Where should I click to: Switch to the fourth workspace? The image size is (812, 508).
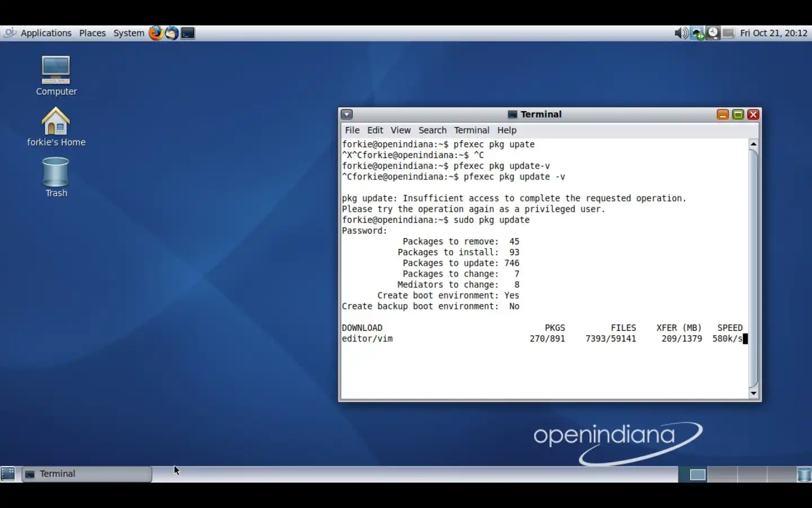781,474
